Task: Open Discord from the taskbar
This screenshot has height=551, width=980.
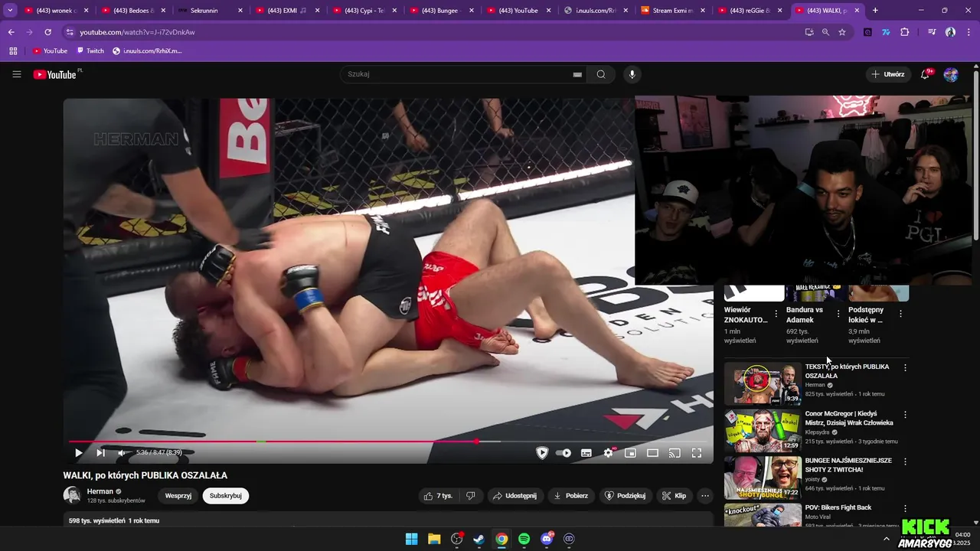Action: click(547, 539)
